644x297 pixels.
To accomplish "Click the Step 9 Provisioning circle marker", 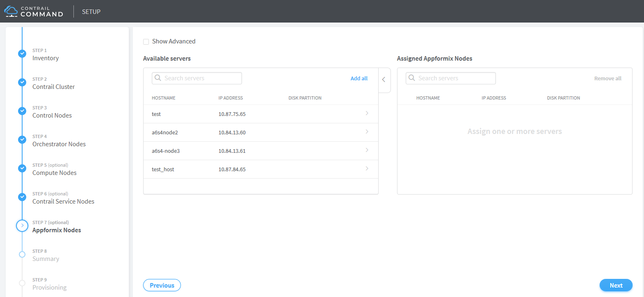I will coord(22,283).
